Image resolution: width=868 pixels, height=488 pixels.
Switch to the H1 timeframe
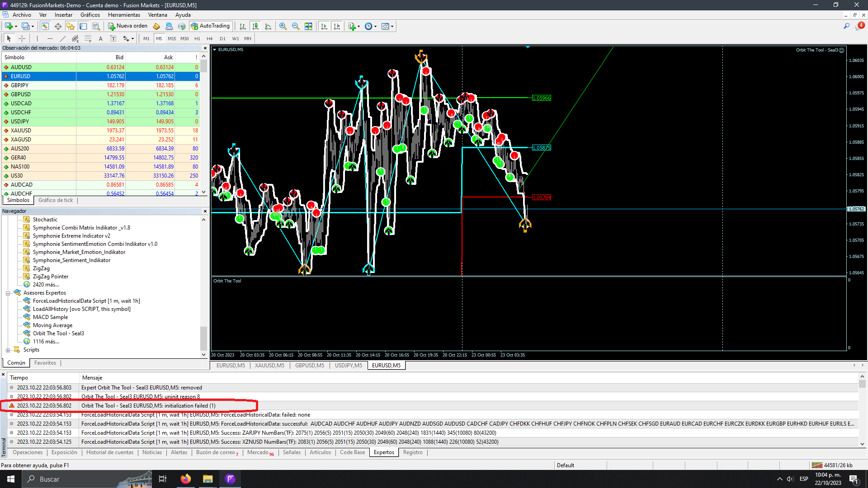coord(197,39)
